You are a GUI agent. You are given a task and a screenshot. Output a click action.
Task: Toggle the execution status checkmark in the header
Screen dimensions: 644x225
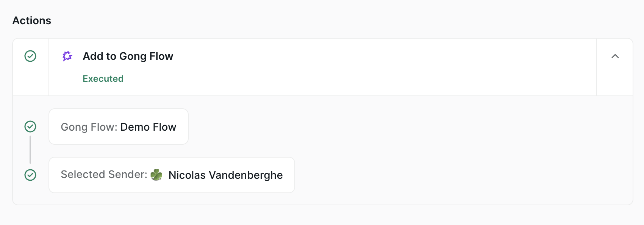pyautogui.click(x=30, y=56)
